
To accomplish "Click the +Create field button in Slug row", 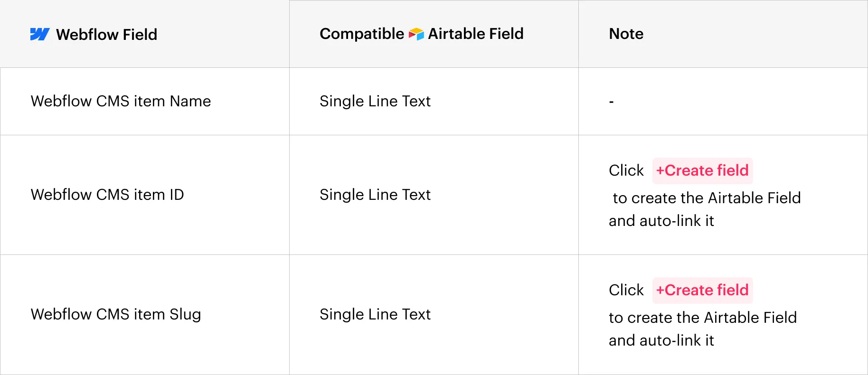I will click(702, 291).
